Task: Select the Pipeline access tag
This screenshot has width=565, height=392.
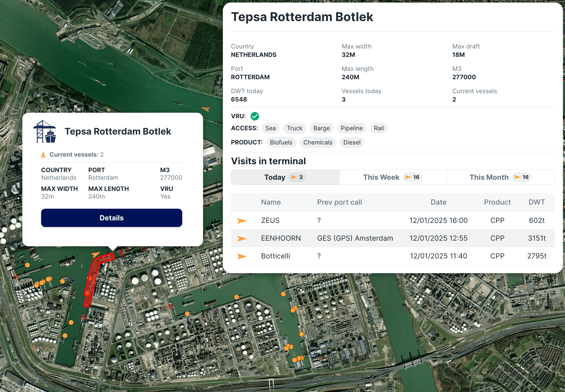Action: pos(351,128)
